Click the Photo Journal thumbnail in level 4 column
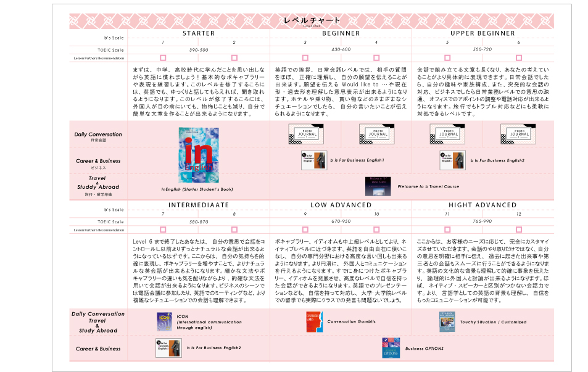588x372 pixels. pyautogui.click(x=377, y=134)
